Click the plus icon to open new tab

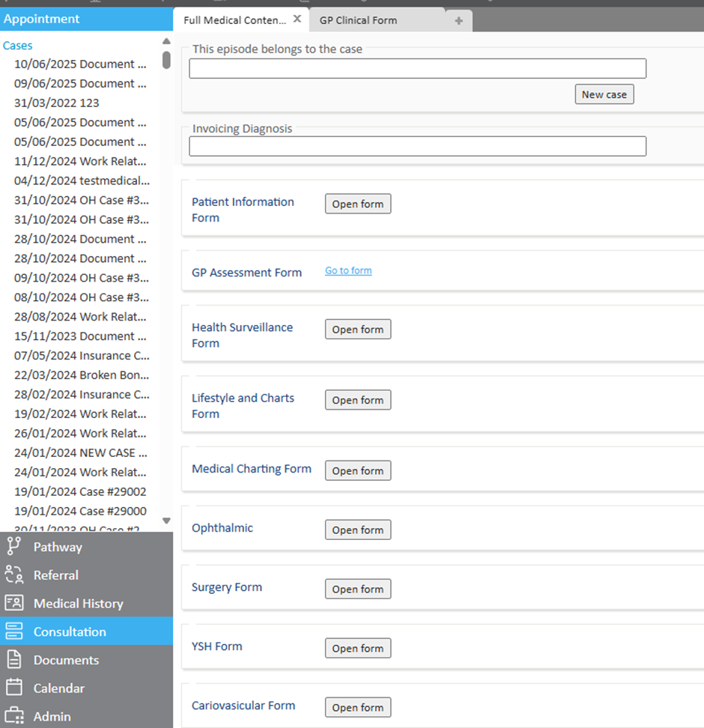[x=458, y=22]
